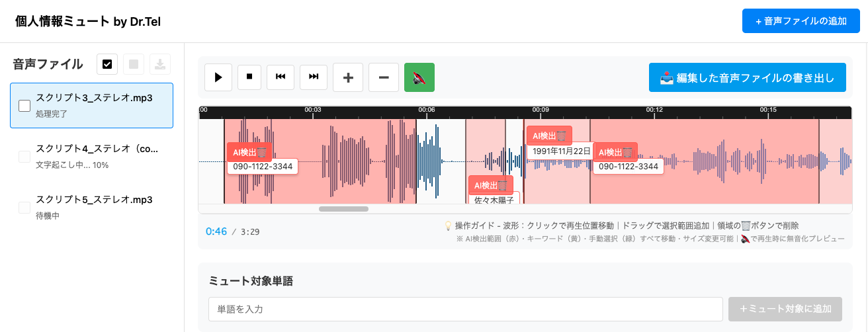Zoom out the waveform with minus icon

(384, 77)
